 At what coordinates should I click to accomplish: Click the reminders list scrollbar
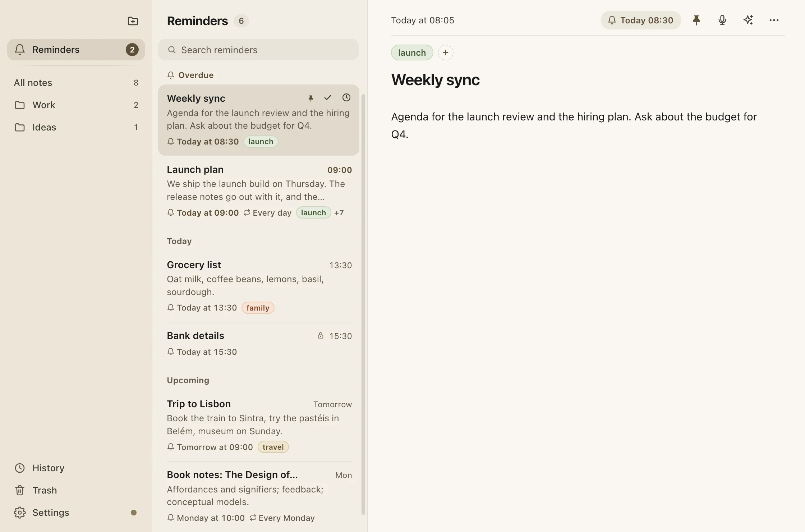(363, 304)
